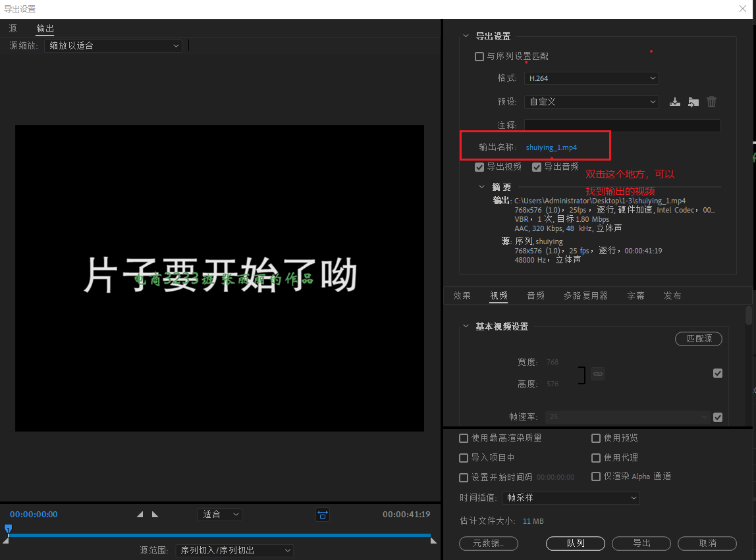The image size is (756, 560).
Task: Click the out point marker at timeline end
Action: point(433,541)
